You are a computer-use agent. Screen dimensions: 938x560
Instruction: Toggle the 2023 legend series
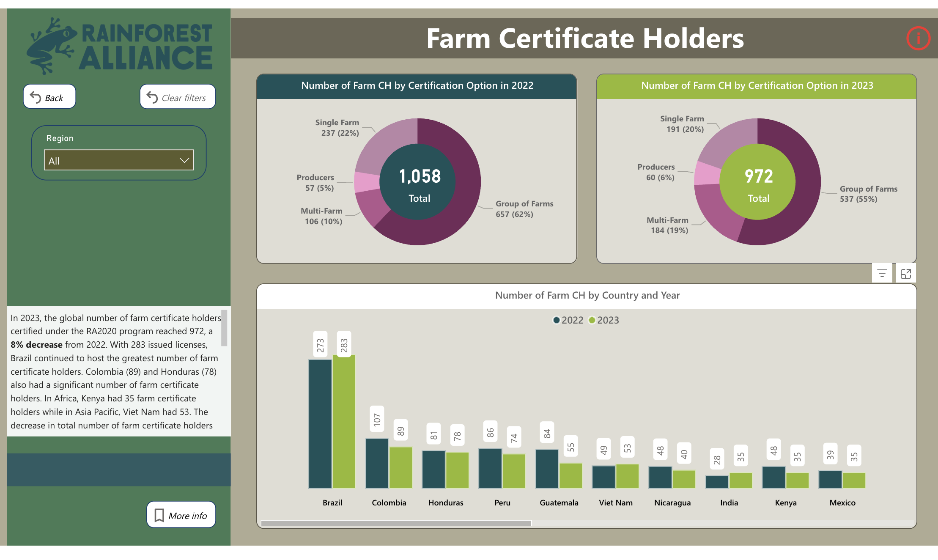[604, 320]
